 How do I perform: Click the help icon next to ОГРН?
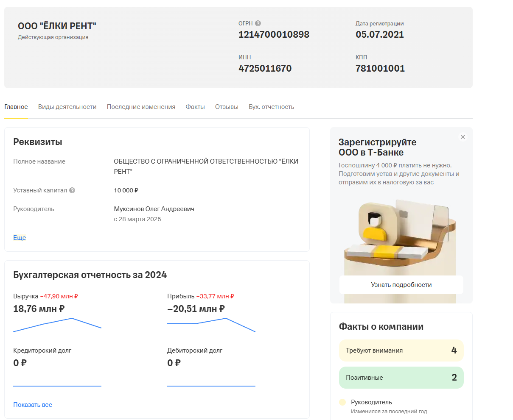pyautogui.click(x=258, y=24)
